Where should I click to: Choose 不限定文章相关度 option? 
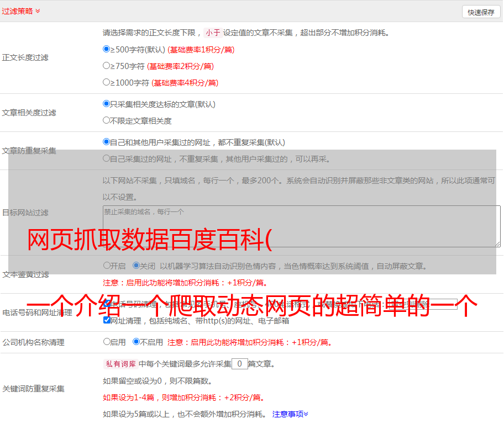[106, 120]
